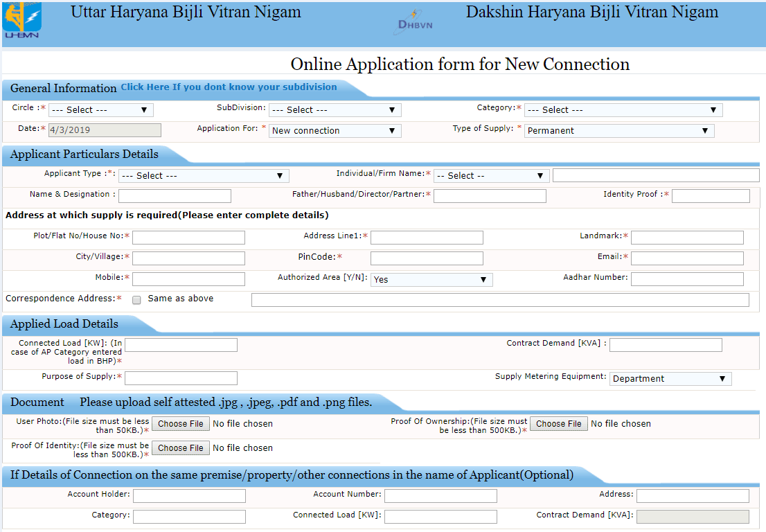The image size is (766, 532).
Task: Click 'No file chosen' beside User Photo
Action: [243, 423]
